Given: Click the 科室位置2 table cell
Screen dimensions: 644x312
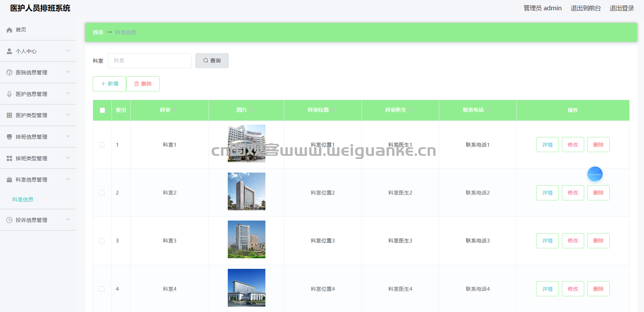Looking at the screenshot, I should click(323, 193).
